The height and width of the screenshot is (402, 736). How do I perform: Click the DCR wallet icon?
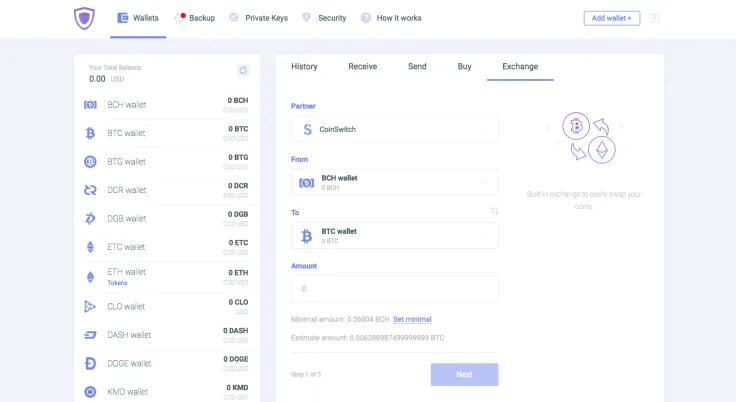[90, 190]
